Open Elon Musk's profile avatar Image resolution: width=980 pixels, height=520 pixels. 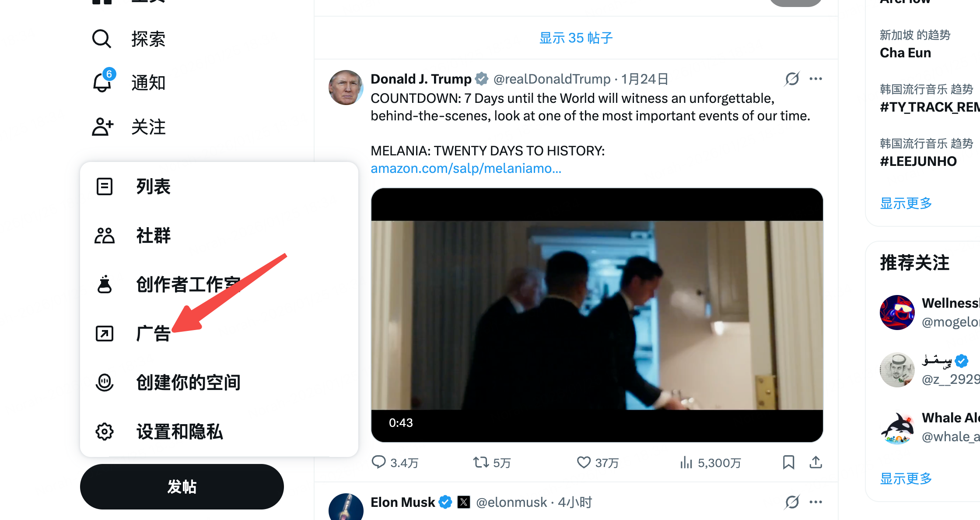point(346,508)
